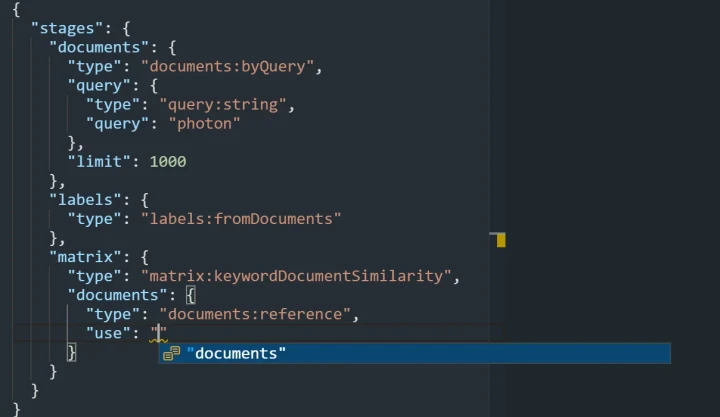The width and height of the screenshot is (720, 417).
Task: Click the enum icon beside documents suggestion
Action: (172, 353)
